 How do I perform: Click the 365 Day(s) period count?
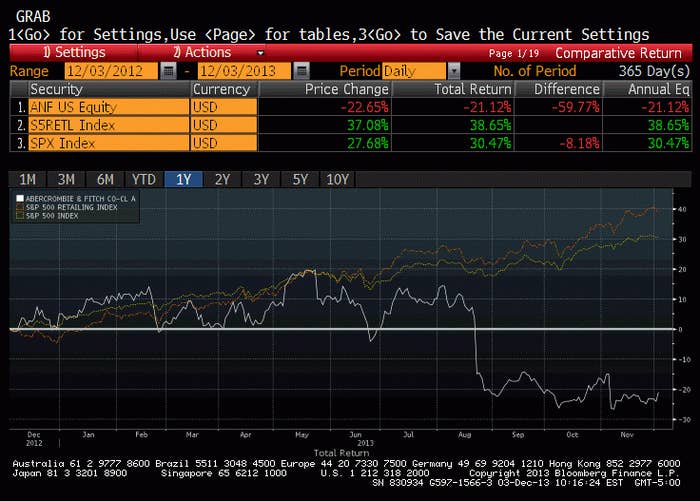pyautogui.click(x=654, y=71)
